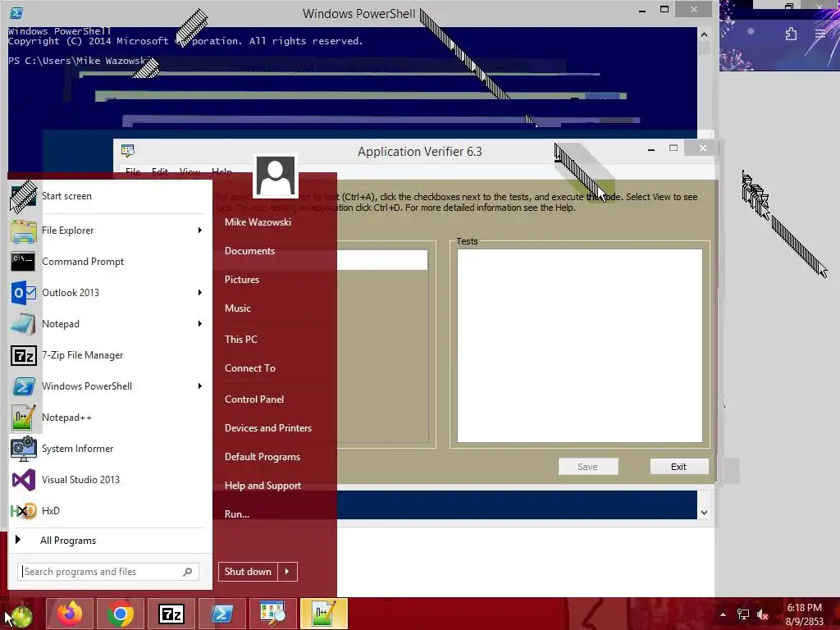Show hidden tray icons arrow
Viewport: 840px width, 630px height.
click(x=724, y=614)
